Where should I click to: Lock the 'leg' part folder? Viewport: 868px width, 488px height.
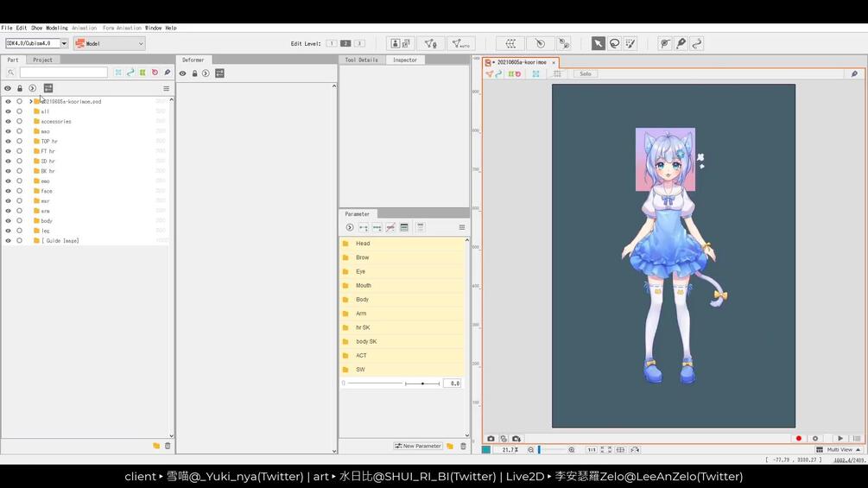coord(19,231)
